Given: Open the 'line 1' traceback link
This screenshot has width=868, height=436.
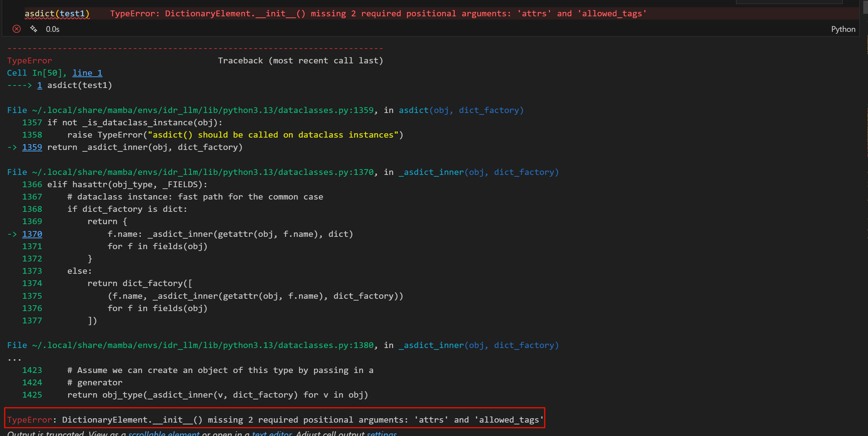Looking at the screenshot, I should point(87,73).
